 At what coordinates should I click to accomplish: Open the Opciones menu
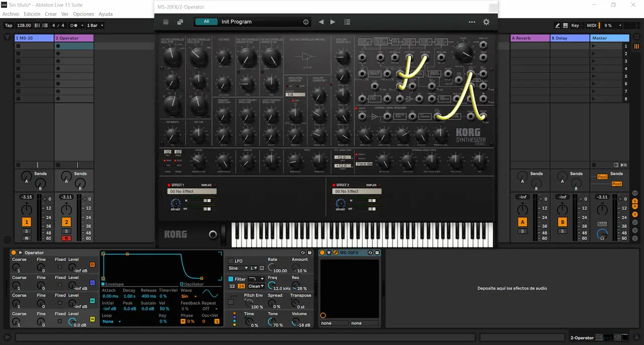[x=84, y=14]
